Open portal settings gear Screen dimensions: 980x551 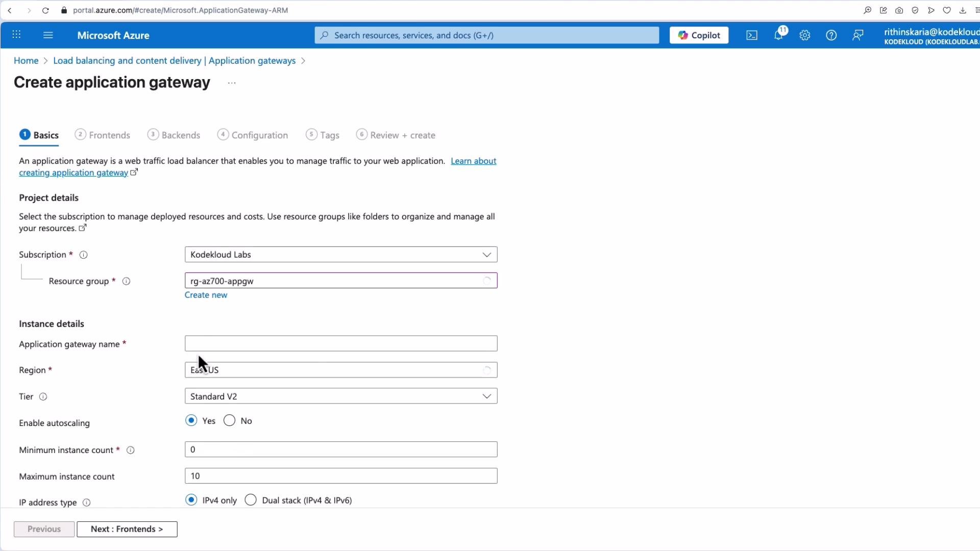[x=805, y=35]
